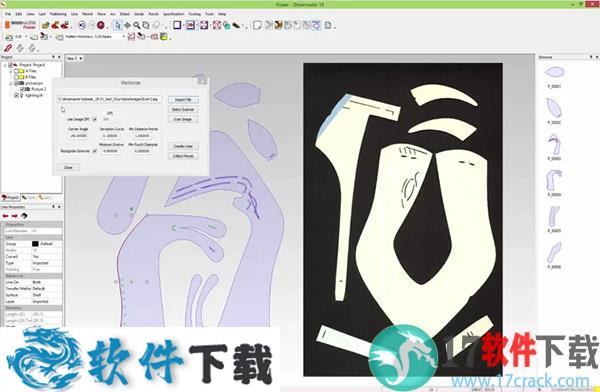Open the File menu
Screen dimensions: 600x392
pyautogui.click(x=8, y=14)
